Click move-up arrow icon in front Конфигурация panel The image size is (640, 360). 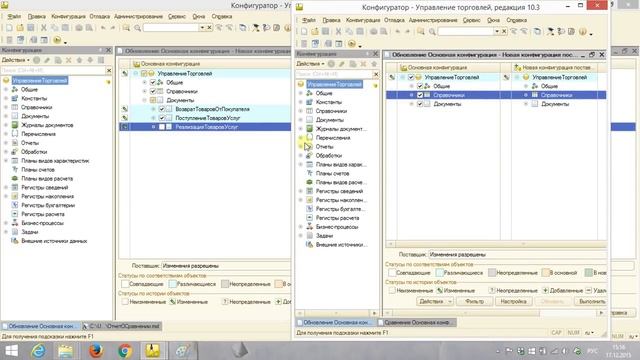tap(374, 64)
